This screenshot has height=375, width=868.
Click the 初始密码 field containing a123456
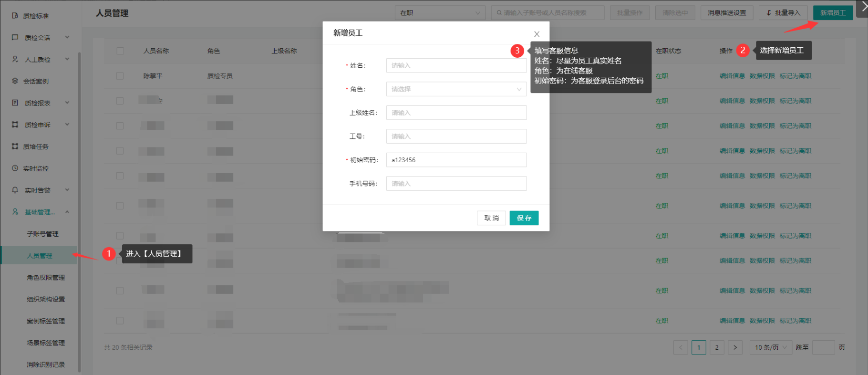click(x=456, y=160)
